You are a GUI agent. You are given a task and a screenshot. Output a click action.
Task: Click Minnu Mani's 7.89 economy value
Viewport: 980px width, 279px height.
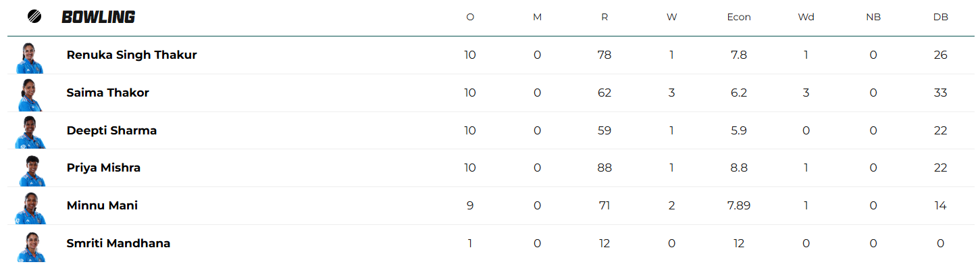[739, 205]
